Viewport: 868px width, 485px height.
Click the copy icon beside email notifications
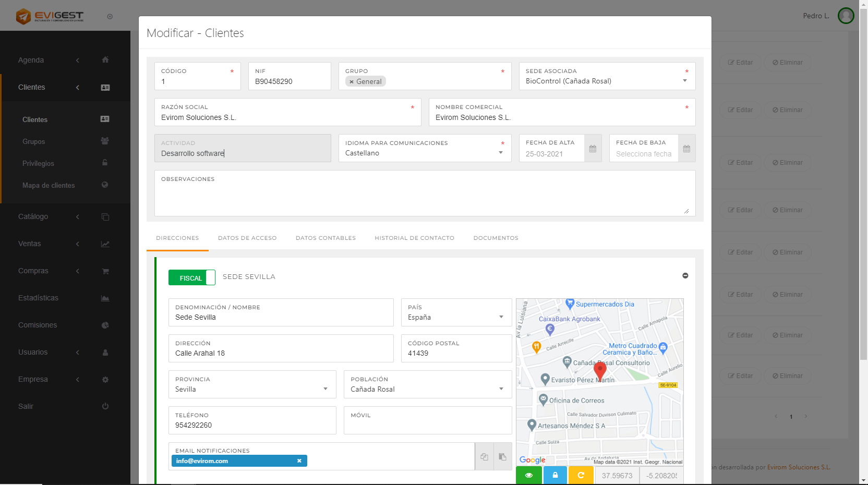[x=484, y=456]
